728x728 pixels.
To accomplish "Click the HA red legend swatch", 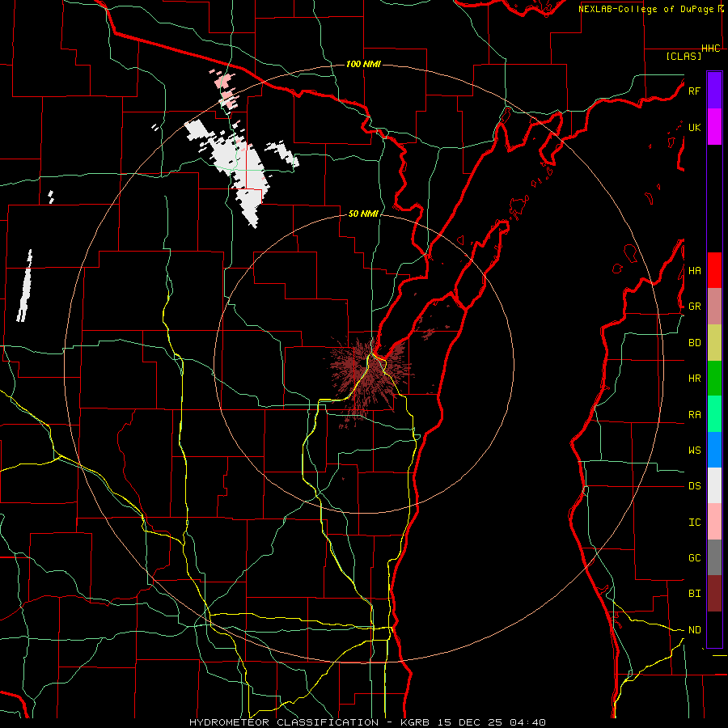I will tap(714, 270).
